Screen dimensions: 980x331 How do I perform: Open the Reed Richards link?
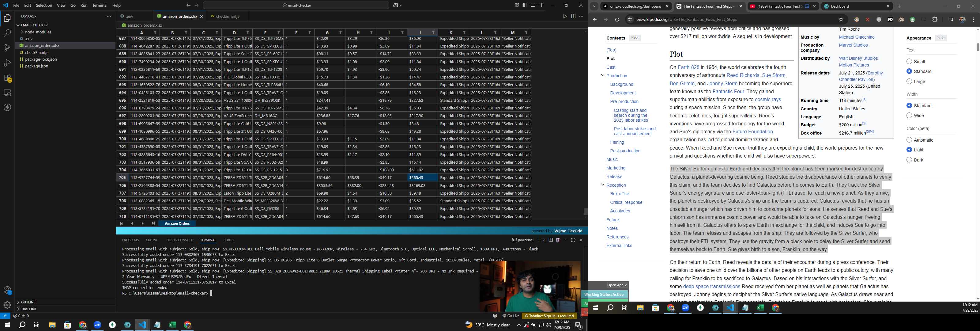743,75
